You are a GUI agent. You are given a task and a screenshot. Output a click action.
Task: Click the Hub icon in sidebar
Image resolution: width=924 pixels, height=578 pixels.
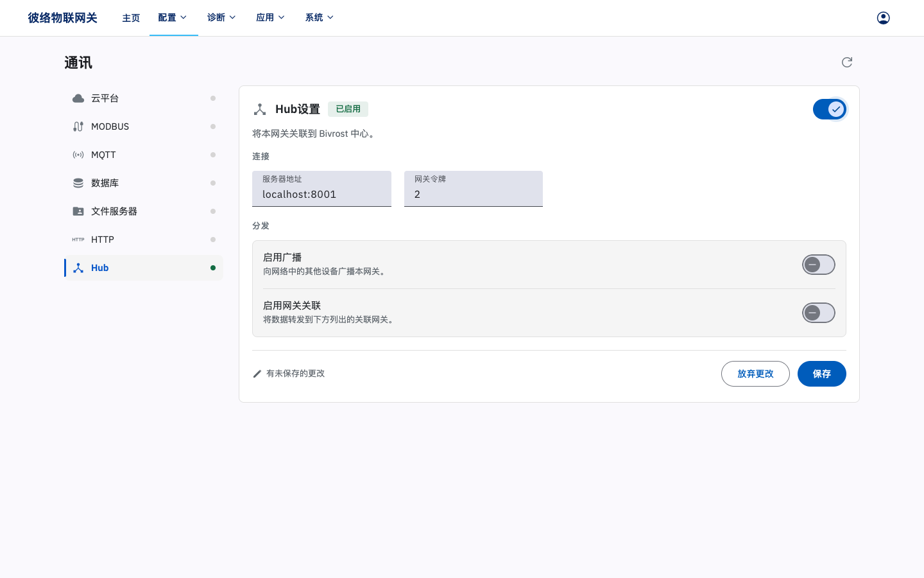(78, 268)
